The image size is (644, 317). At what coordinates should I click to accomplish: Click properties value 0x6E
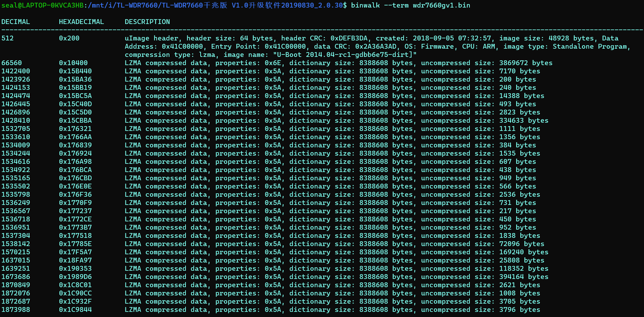tap(273, 63)
